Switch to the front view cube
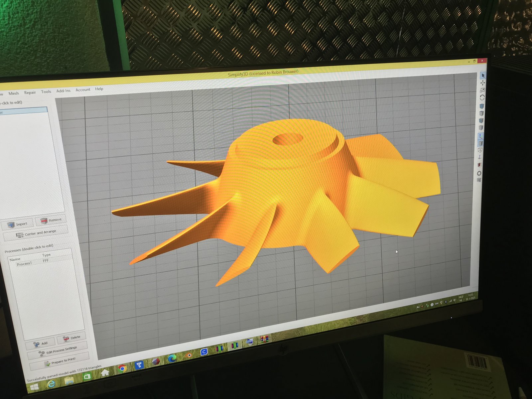Image resolution: width=532 pixels, height=399 pixels. click(481, 121)
